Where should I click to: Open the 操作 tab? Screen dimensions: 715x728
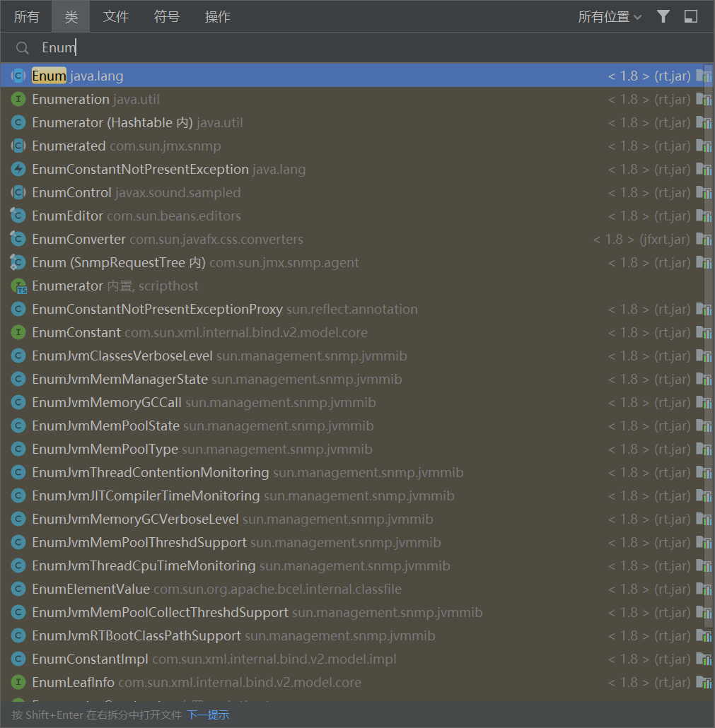(217, 17)
